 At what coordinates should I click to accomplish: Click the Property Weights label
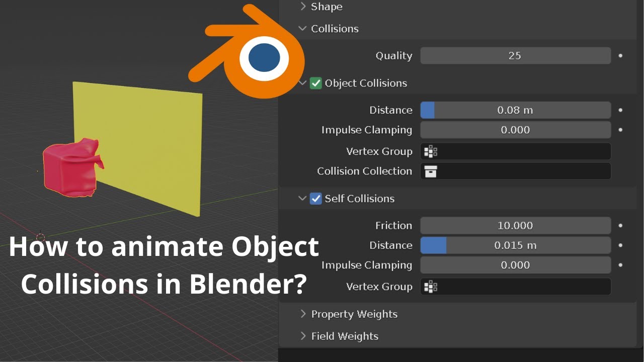pos(354,314)
